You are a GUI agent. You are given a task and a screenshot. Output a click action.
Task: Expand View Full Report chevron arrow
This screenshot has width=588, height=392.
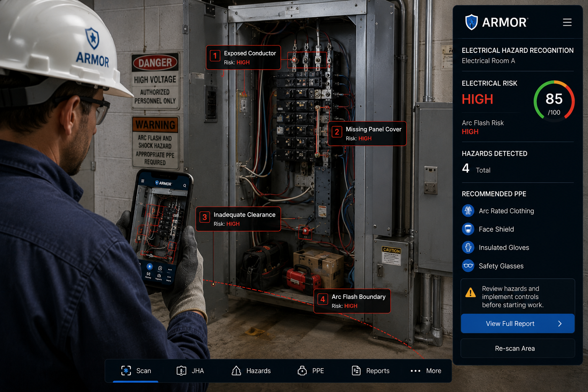tap(560, 323)
